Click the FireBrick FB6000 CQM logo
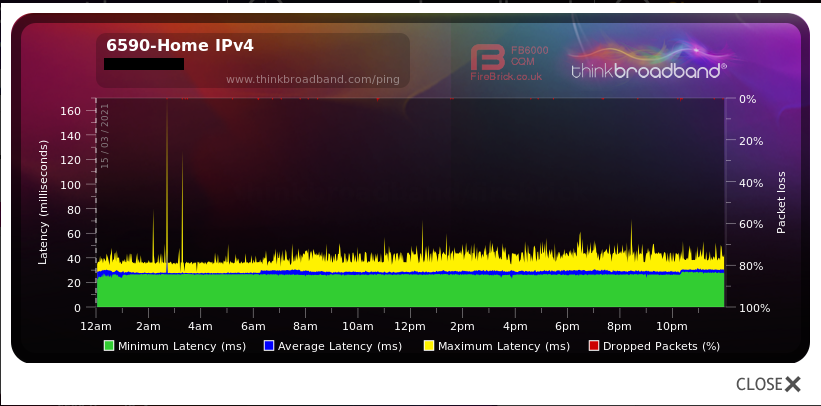Screen dimensions: 821x406 tap(509, 64)
